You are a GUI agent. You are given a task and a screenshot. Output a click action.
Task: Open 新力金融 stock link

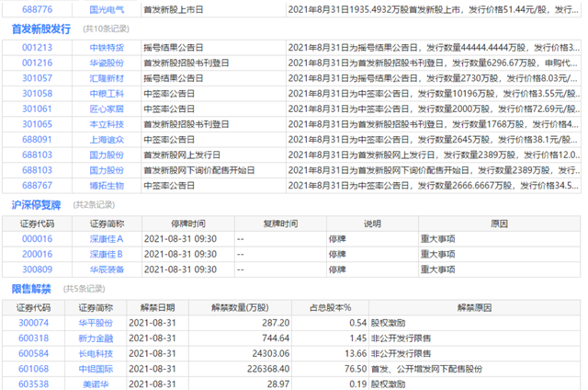(x=96, y=338)
